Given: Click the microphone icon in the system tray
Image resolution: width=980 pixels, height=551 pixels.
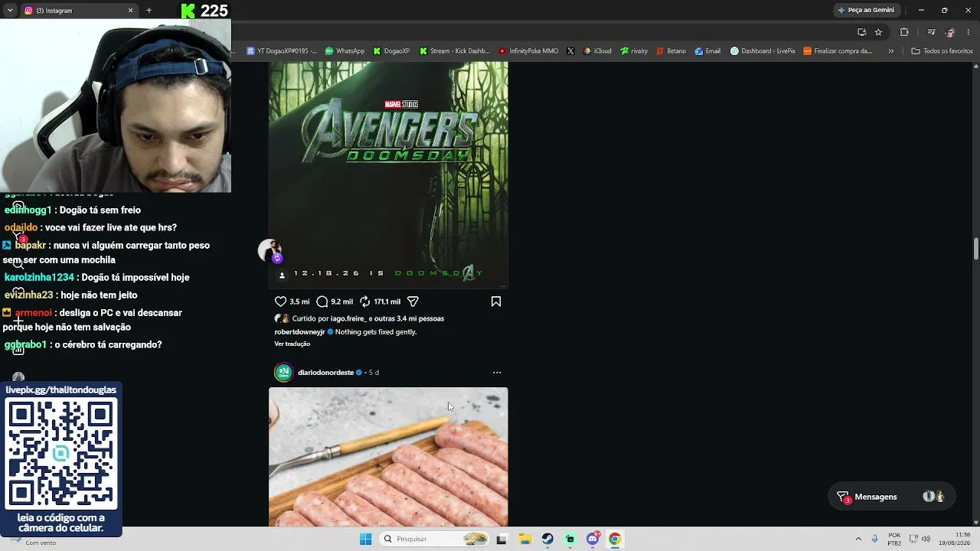Looking at the screenshot, I should (874, 539).
